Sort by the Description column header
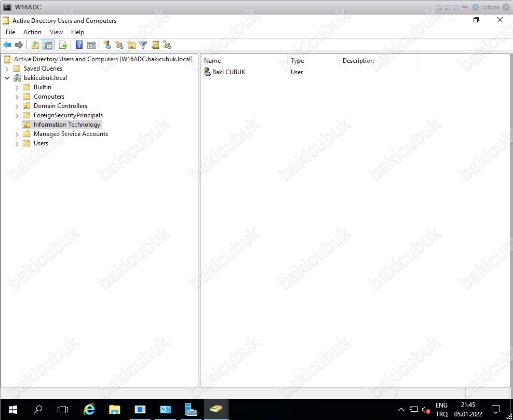513x420 pixels. click(x=378, y=61)
